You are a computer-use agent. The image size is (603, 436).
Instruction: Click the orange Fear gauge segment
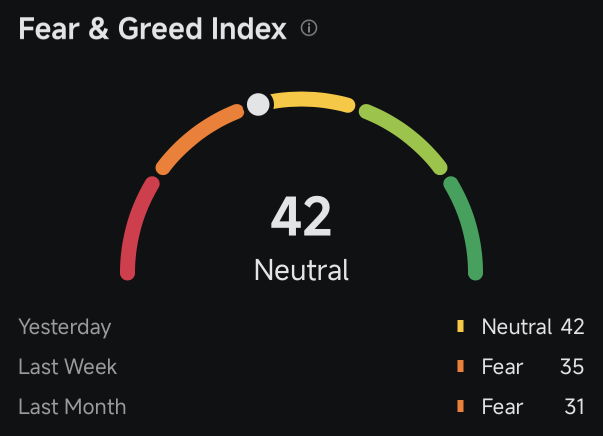pos(198,138)
